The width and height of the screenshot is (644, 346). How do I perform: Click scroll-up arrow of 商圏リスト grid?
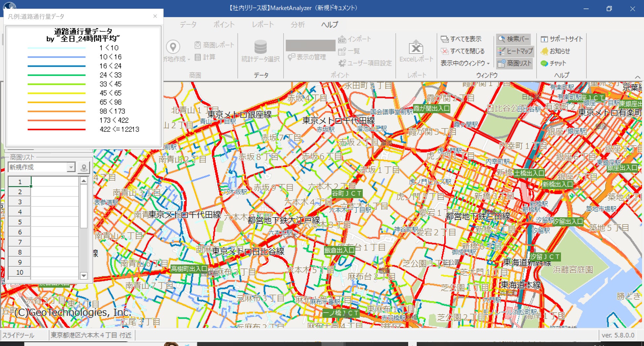(84, 181)
